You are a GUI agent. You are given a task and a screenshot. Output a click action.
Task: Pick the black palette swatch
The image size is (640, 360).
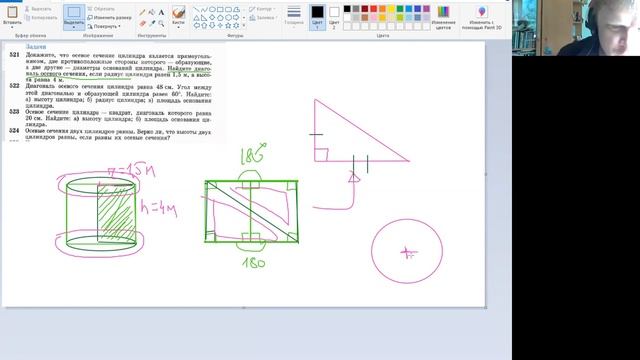[x=347, y=9]
